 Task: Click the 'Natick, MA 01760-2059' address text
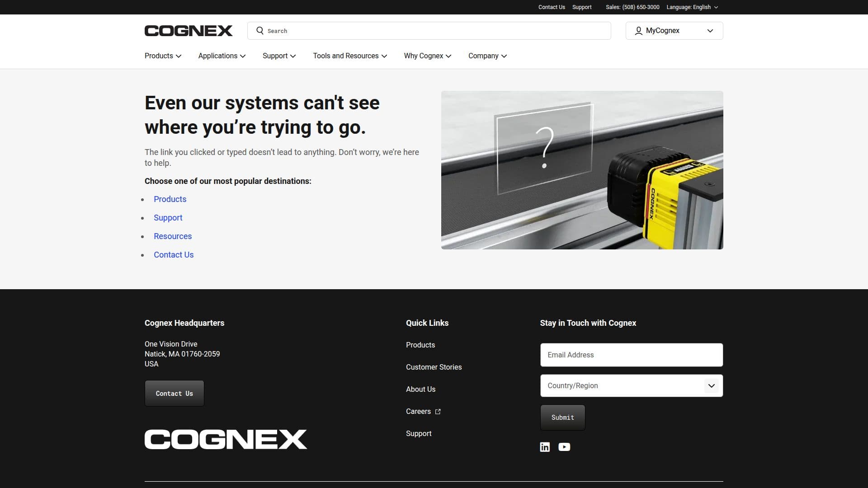[182, 354]
